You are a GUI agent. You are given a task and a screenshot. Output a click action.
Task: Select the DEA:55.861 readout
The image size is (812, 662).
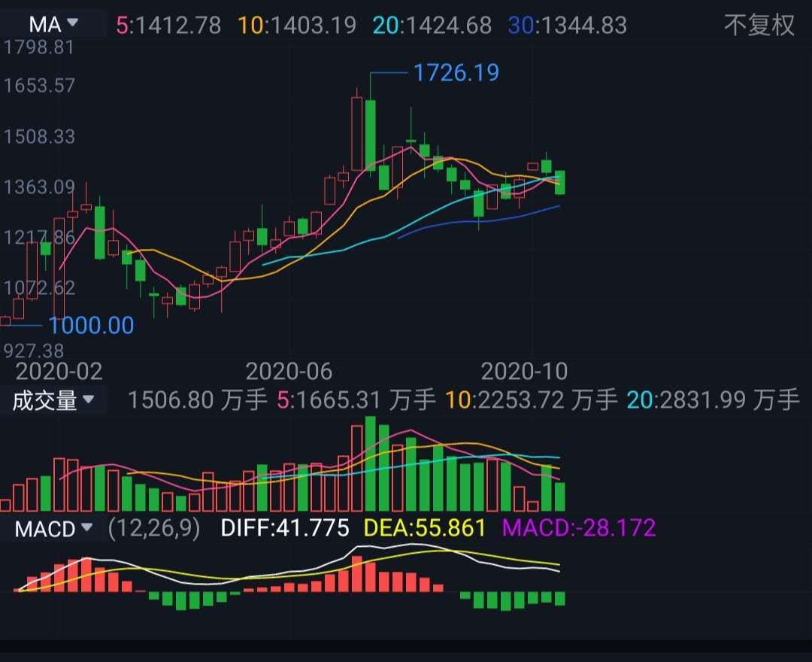(425, 528)
